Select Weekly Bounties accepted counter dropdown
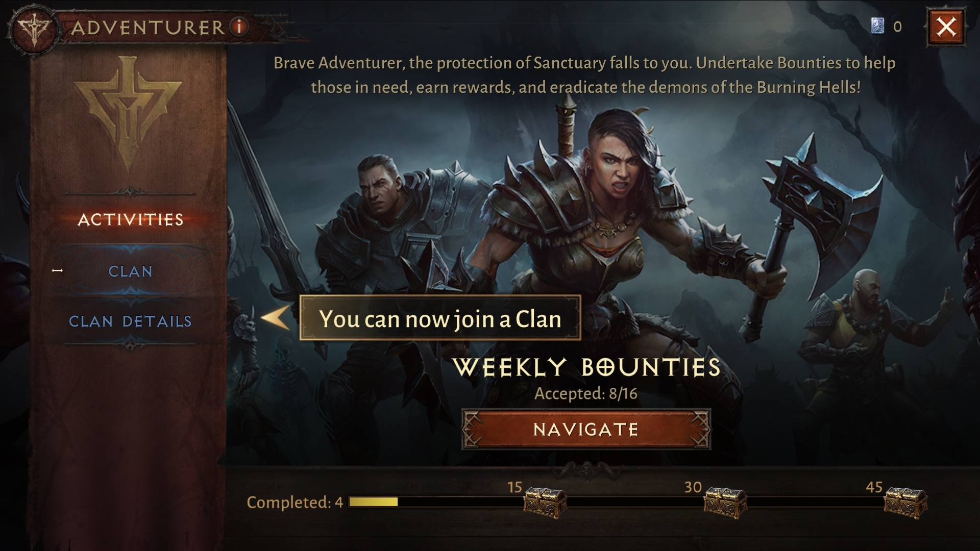The image size is (980, 551). coord(585,393)
